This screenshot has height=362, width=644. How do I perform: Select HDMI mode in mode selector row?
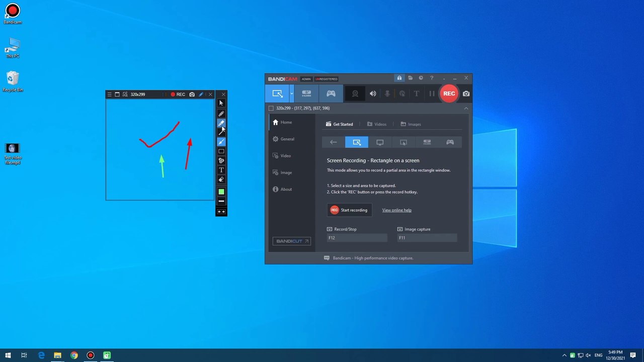click(427, 142)
